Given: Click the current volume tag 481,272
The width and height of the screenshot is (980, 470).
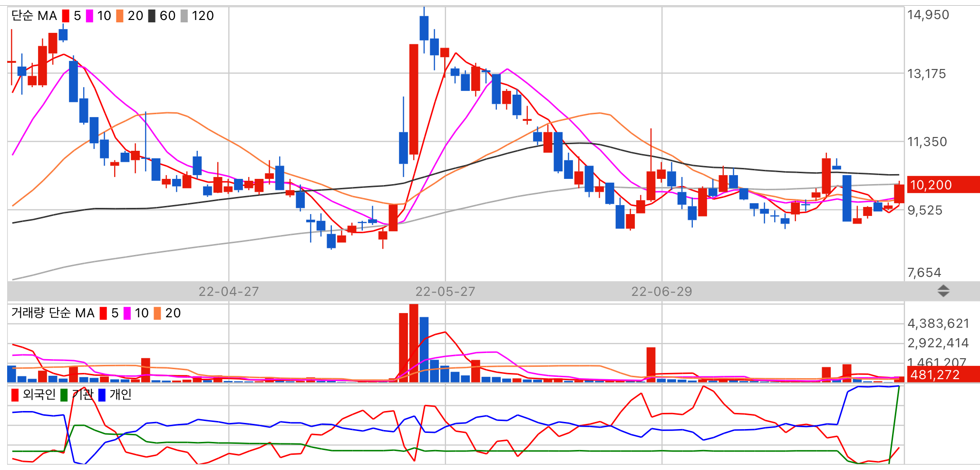Looking at the screenshot, I should tap(943, 374).
